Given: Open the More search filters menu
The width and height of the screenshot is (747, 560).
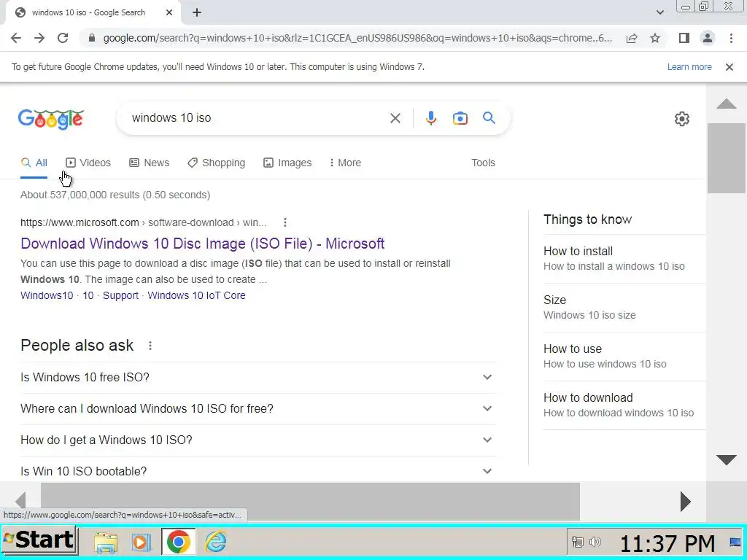Looking at the screenshot, I should pos(345,163).
